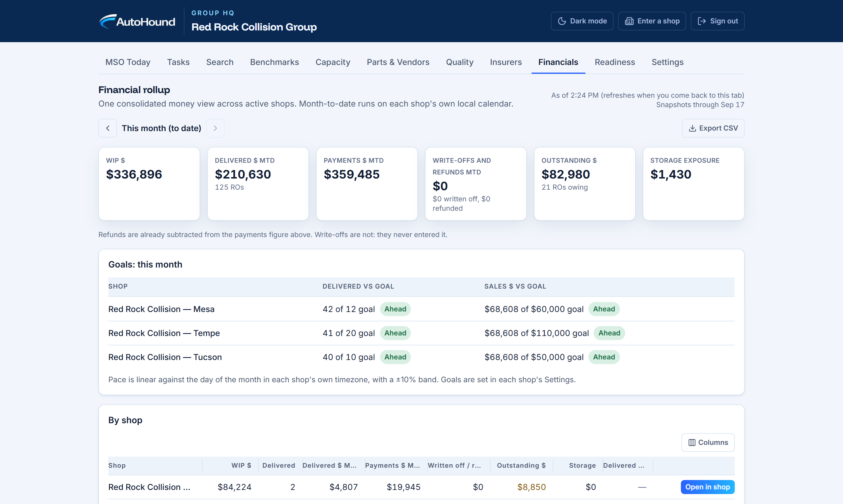
Task: Click the Storage Exposure value $1,430
Action: [671, 174]
